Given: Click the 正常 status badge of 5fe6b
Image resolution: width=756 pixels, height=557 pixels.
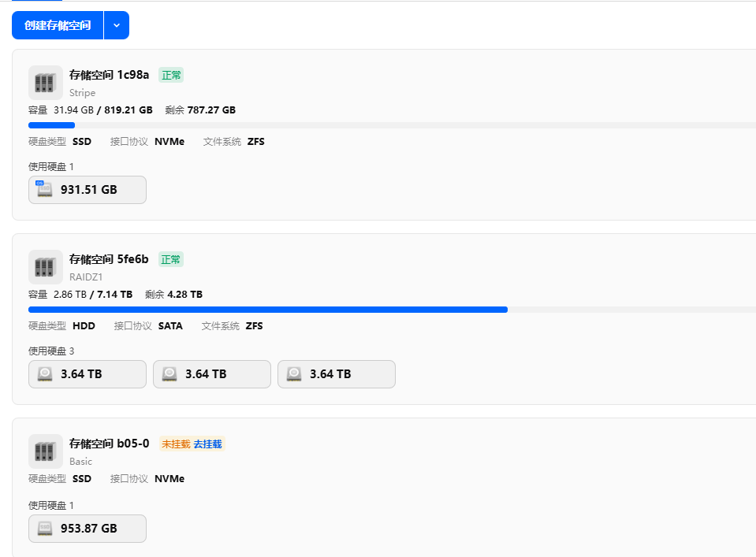Looking at the screenshot, I should [x=171, y=259].
